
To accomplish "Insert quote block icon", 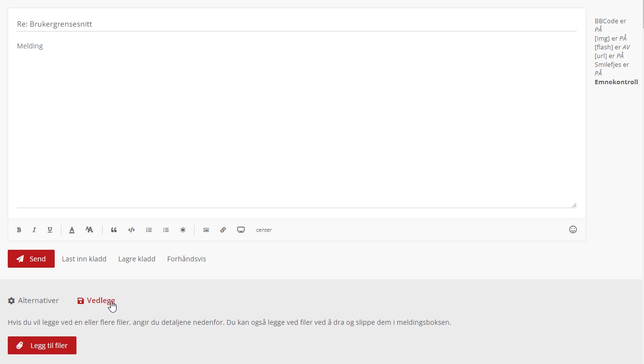I will pos(114,230).
